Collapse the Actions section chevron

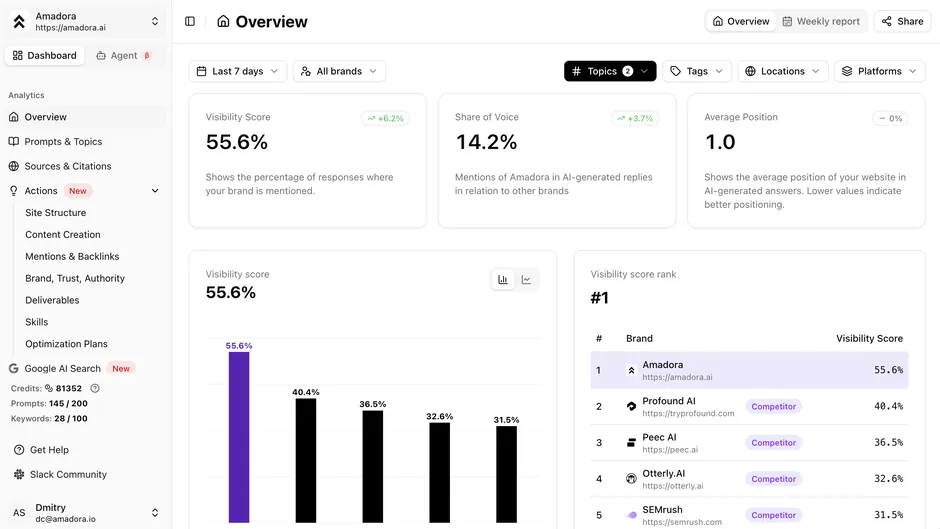155,191
